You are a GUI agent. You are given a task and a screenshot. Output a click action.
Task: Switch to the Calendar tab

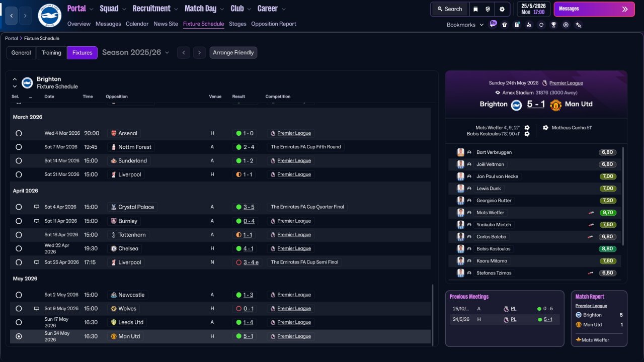(x=137, y=24)
